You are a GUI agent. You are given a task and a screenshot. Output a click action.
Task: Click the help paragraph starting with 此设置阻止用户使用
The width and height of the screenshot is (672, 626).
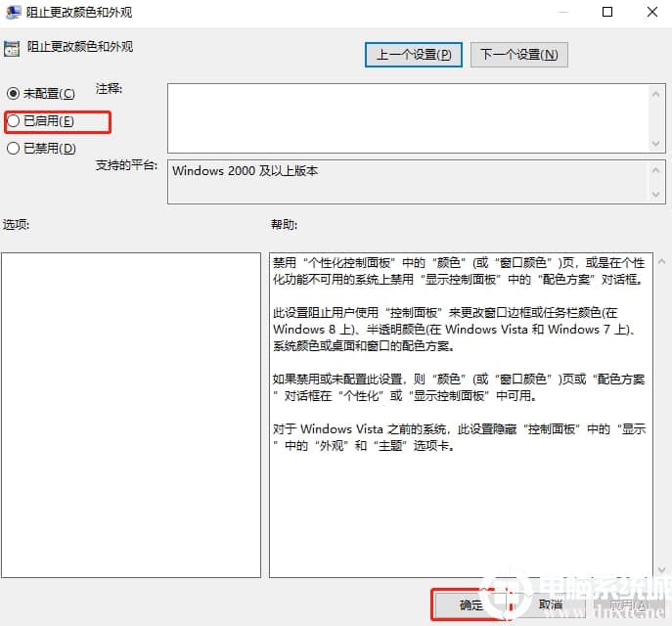point(454,329)
